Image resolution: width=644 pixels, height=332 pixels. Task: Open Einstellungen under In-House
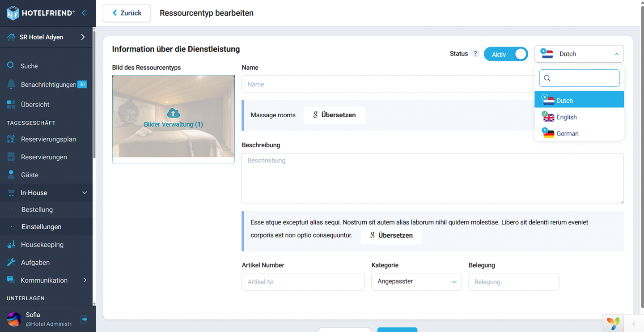coord(41,227)
